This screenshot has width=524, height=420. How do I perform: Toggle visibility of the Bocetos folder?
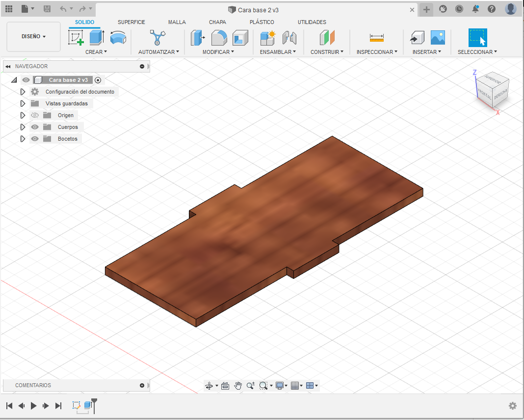35,139
